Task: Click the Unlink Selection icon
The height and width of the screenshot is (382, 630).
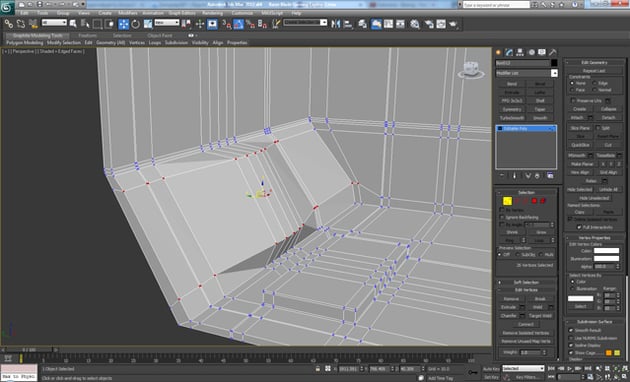Action: coord(20,24)
